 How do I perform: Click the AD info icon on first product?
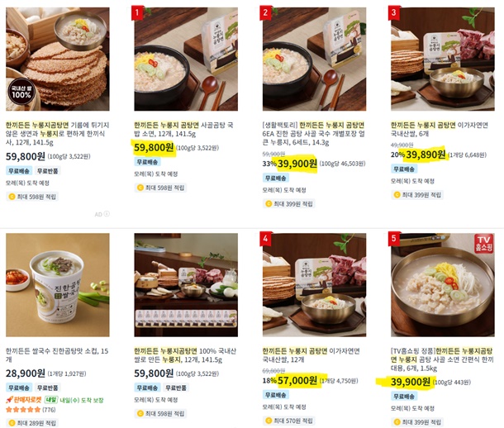(107, 214)
